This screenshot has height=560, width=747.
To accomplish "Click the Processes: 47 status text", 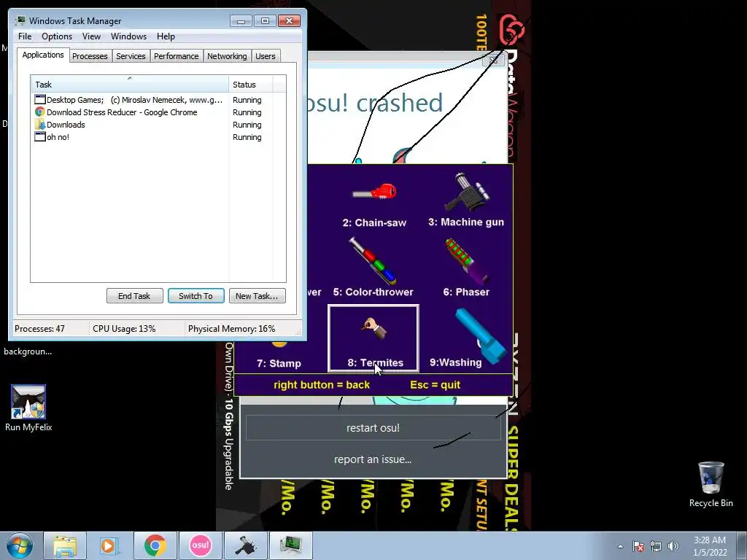I will 39,329.
